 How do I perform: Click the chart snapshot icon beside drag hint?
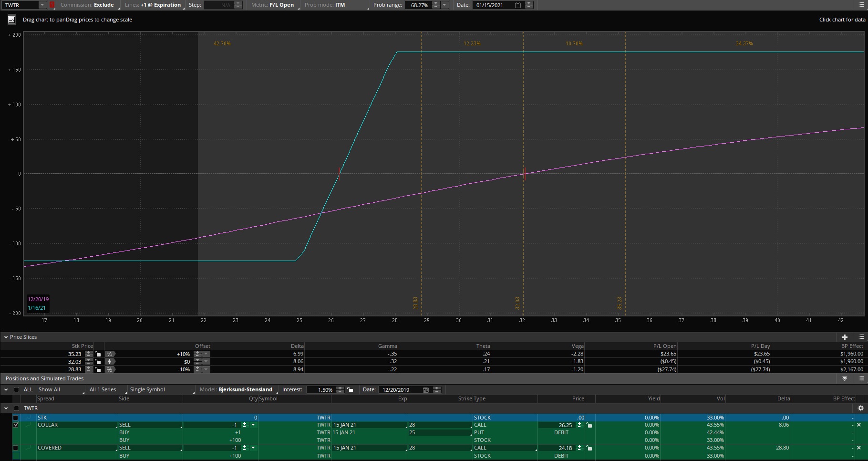11,20
